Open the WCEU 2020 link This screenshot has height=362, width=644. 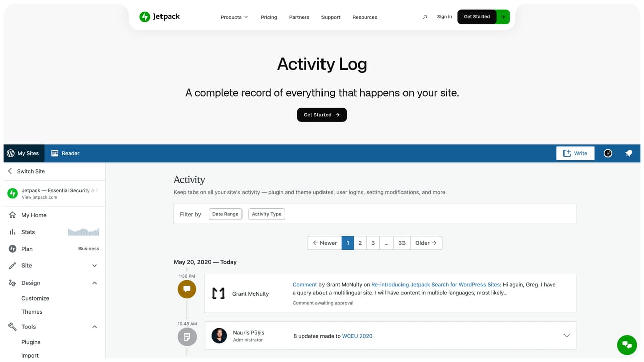[357, 336]
